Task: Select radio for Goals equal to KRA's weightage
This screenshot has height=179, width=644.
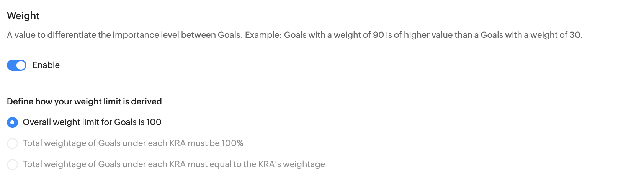Action: [13, 164]
